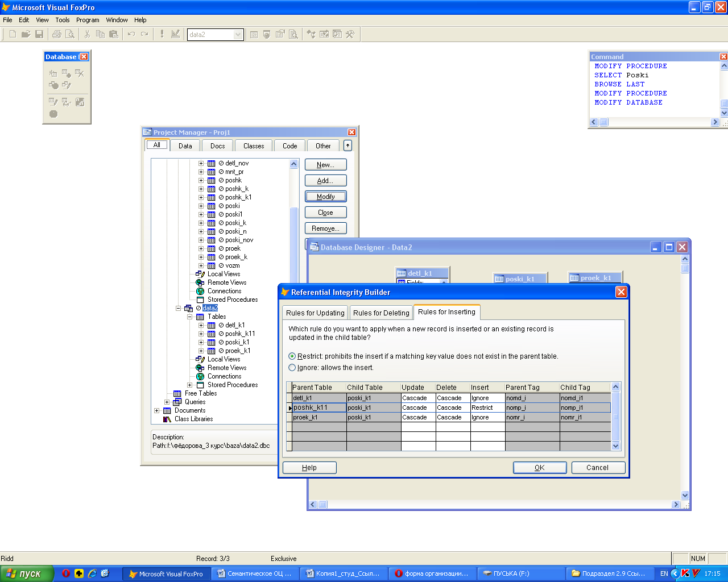Click the Modify button in Project Manager
The image size is (728, 582).
(x=326, y=197)
